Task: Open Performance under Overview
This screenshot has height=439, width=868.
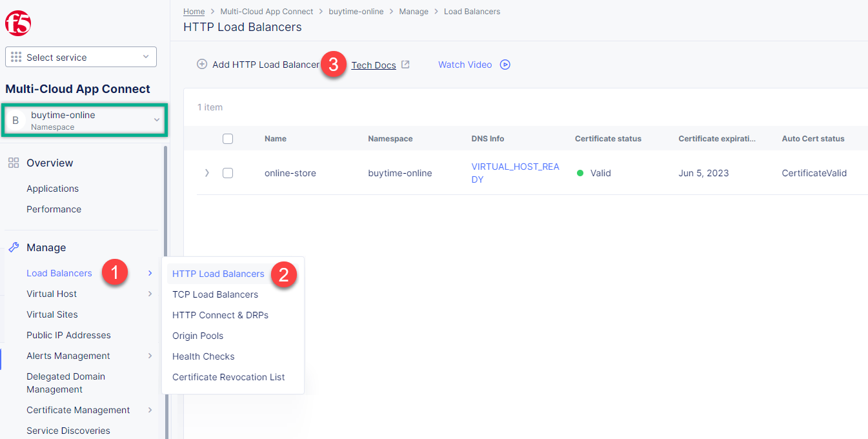Action: tap(54, 209)
